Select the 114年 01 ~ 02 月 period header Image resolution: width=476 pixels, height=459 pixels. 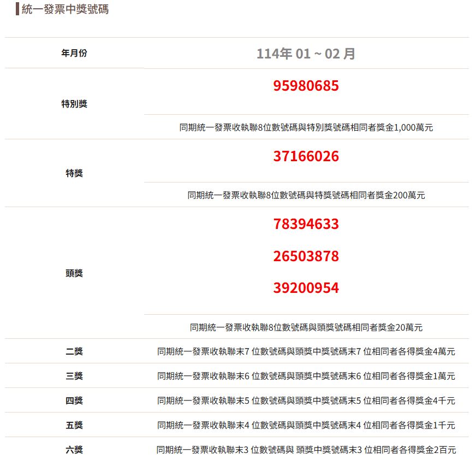[x=306, y=54]
